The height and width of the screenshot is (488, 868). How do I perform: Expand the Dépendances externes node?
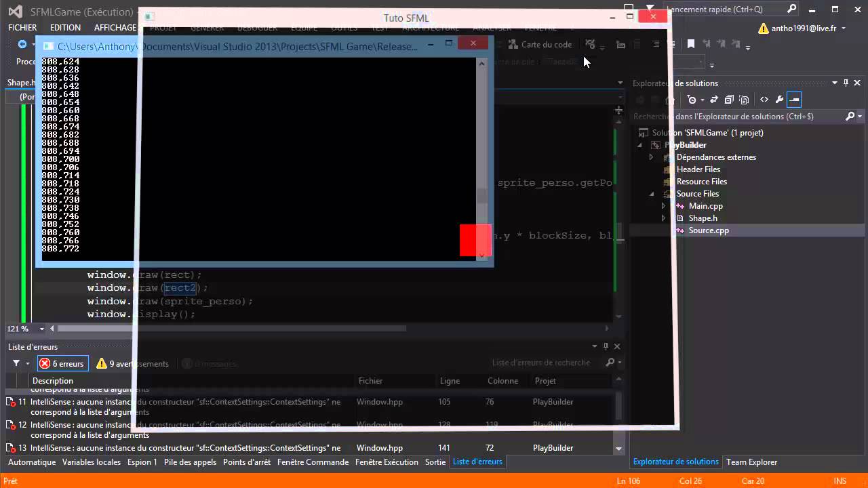(652, 157)
